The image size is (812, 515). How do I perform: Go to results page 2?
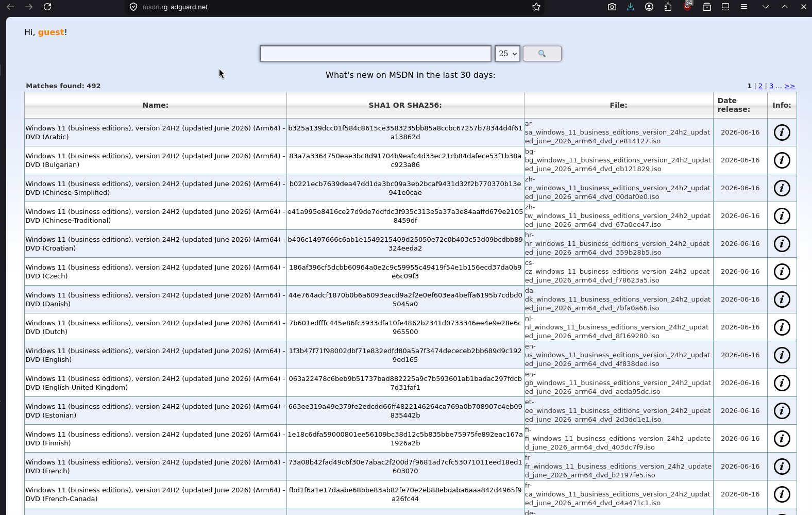(760, 86)
